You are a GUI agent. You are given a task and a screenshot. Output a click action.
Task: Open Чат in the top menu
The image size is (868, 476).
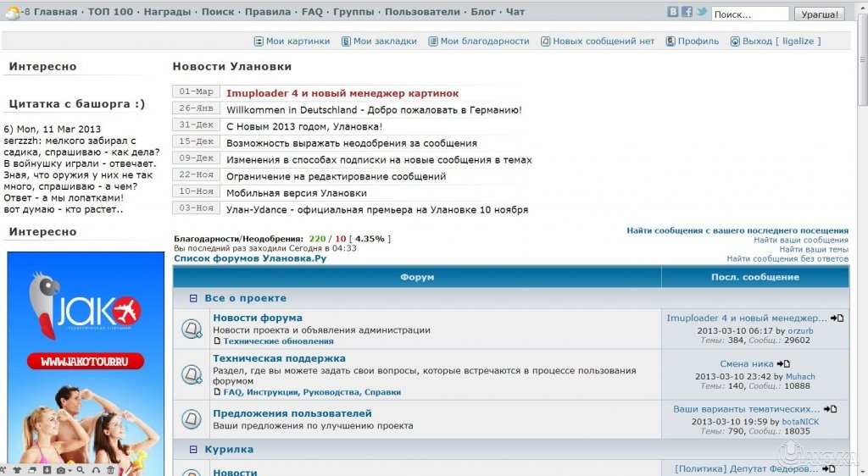click(515, 12)
